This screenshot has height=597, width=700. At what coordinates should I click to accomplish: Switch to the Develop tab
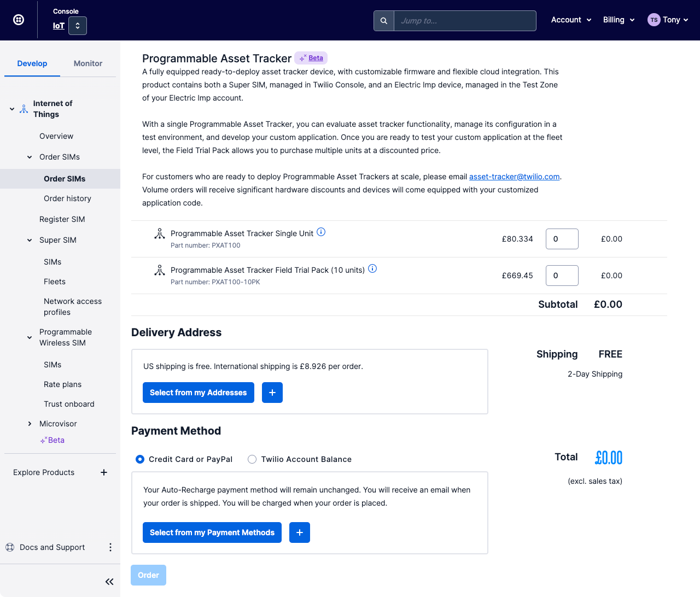coord(32,63)
